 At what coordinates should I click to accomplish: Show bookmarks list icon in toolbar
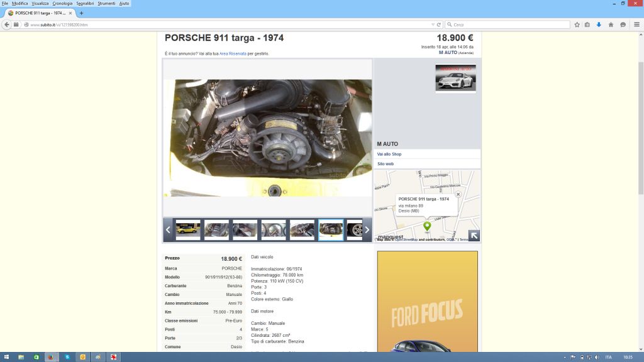click(587, 25)
